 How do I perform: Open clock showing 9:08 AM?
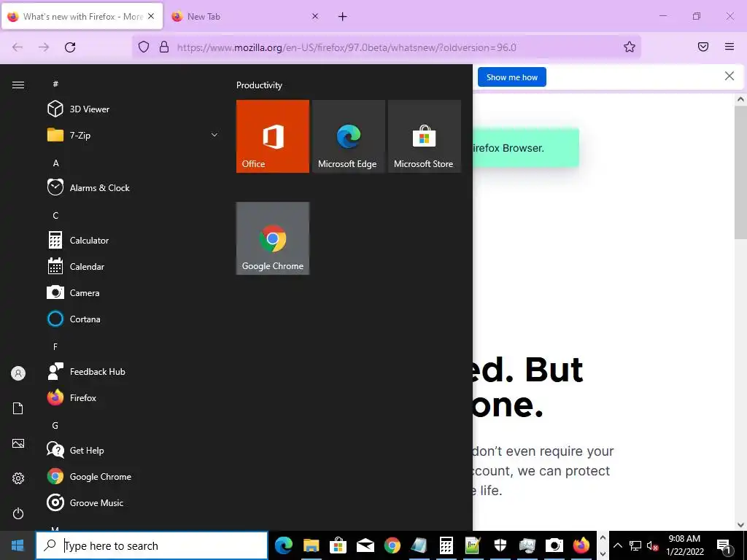[684, 545]
